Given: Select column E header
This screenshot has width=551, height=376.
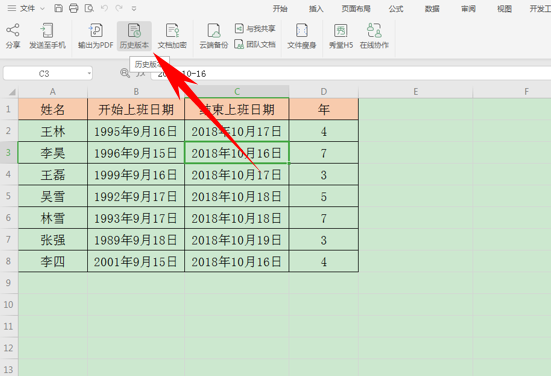Looking at the screenshot, I should (416, 92).
